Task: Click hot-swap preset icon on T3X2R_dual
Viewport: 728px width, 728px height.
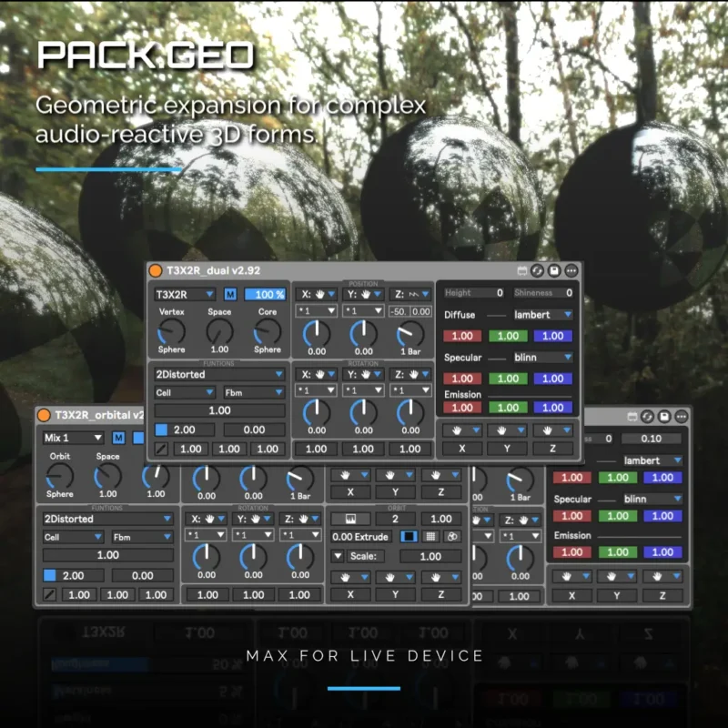Action: [537, 270]
